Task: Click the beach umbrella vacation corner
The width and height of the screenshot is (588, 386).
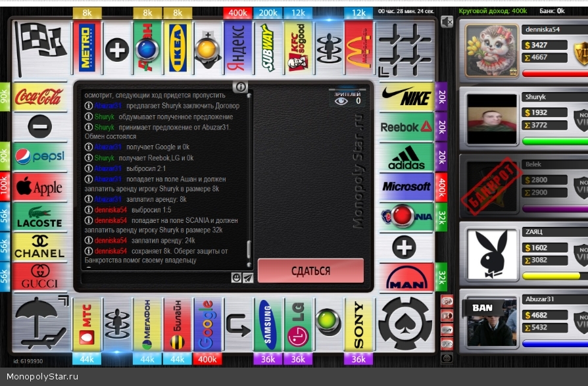Action: tap(41, 324)
